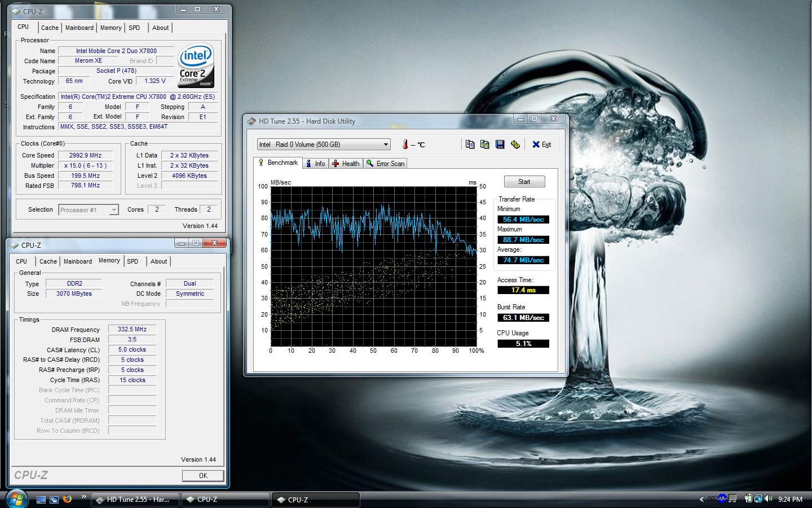The image size is (812, 508).
Task: Click the Multiplier x 15.0 field
Action: [86, 165]
